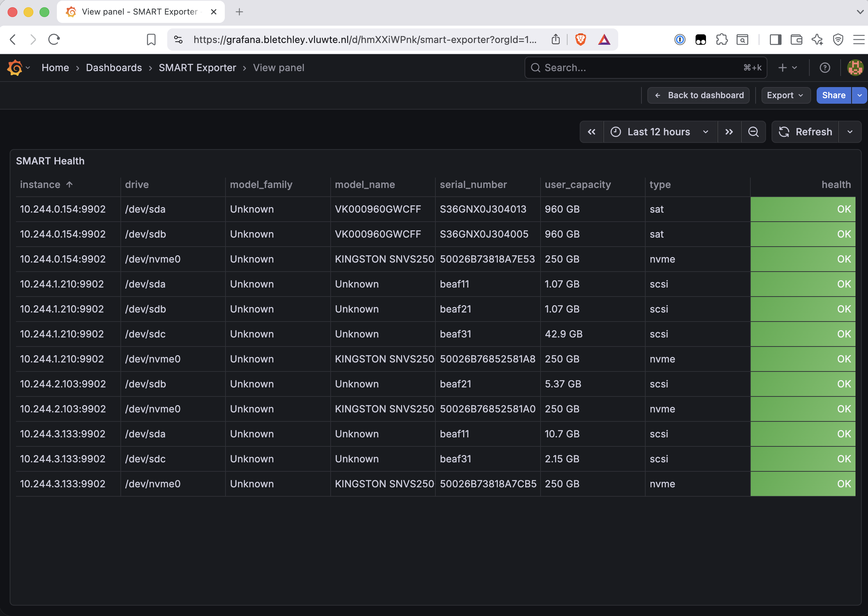Click green OK health for 42.9 GB drive
The height and width of the screenshot is (616, 868).
[x=803, y=334]
